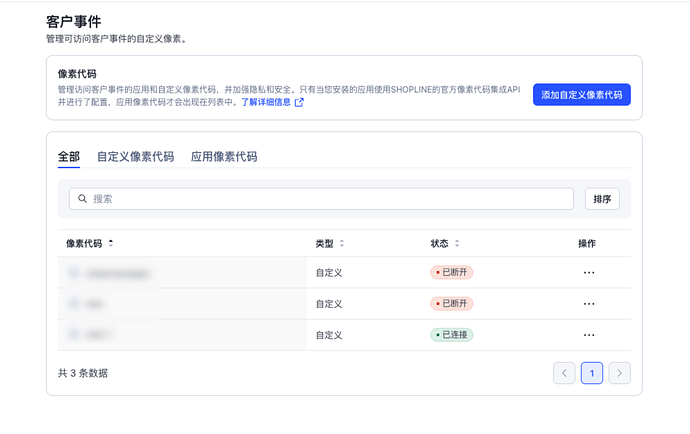The width and height of the screenshot is (690, 434).
Task: Go to previous page arrow
Action: pos(564,373)
